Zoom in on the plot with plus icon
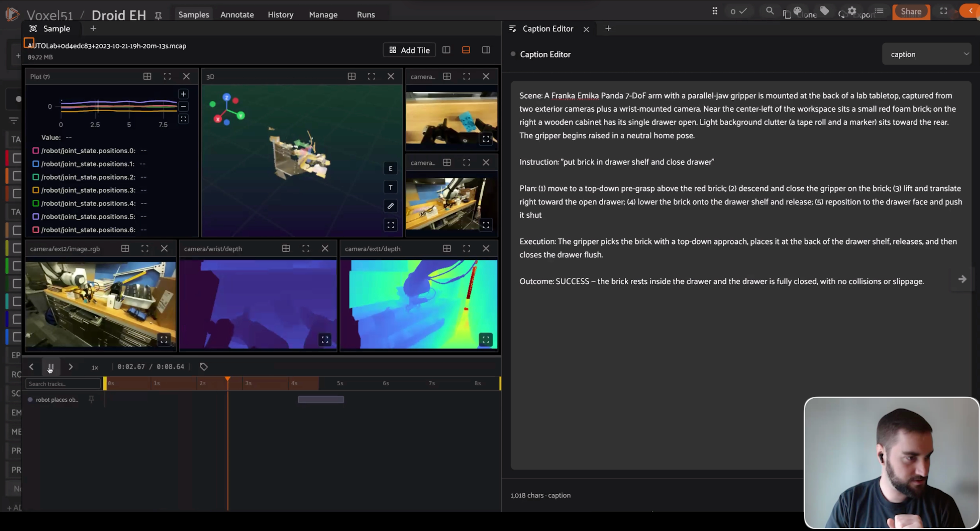 pyautogui.click(x=183, y=94)
